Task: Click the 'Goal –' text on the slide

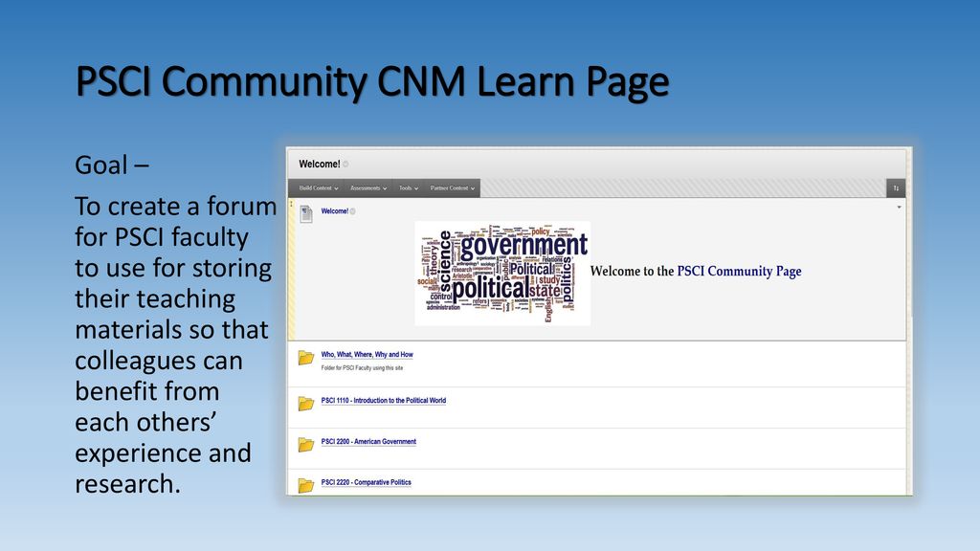Action: (x=112, y=165)
